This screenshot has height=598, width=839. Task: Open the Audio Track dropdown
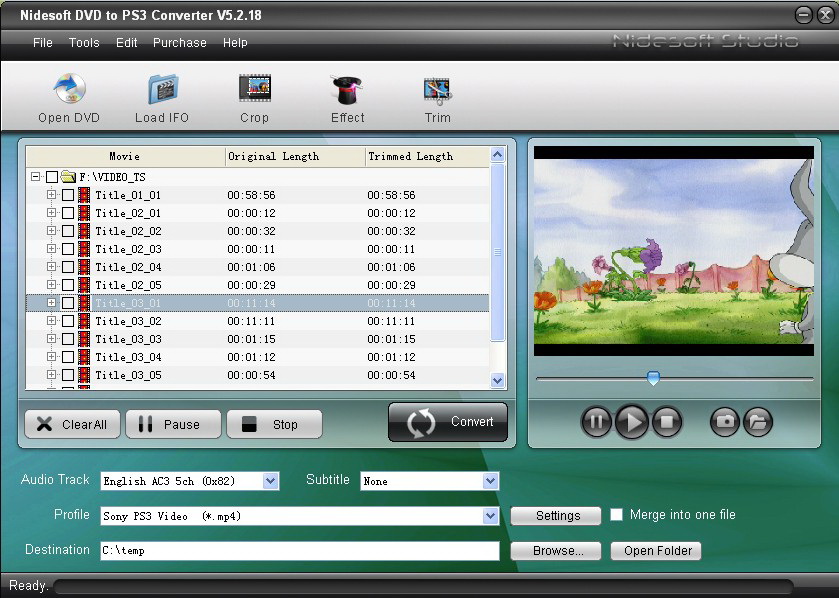click(270, 481)
